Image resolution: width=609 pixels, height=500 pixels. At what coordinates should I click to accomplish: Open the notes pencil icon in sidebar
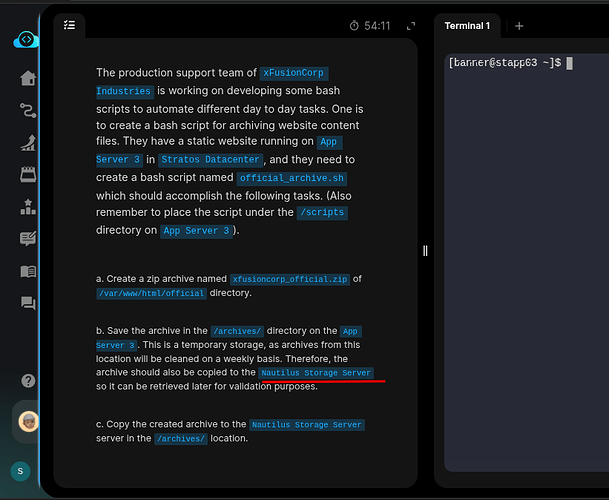pyautogui.click(x=28, y=239)
